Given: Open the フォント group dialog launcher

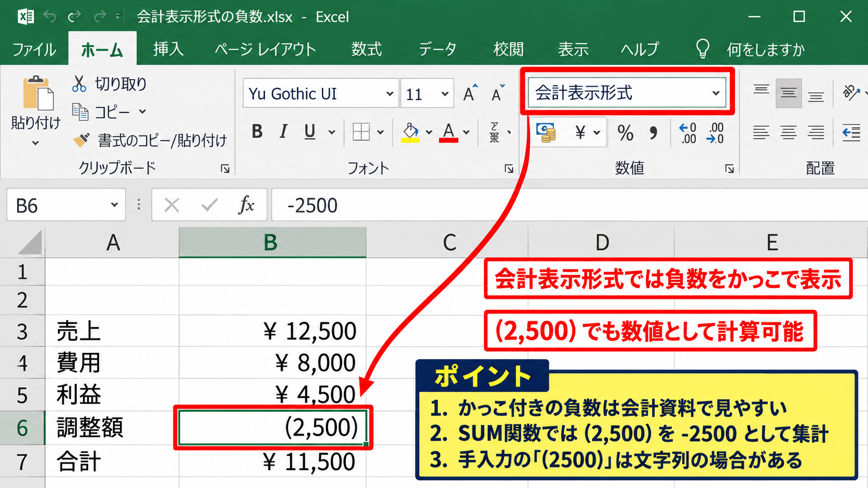Looking at the screenshot, I should pyautogui.click(x=509, y=169).
